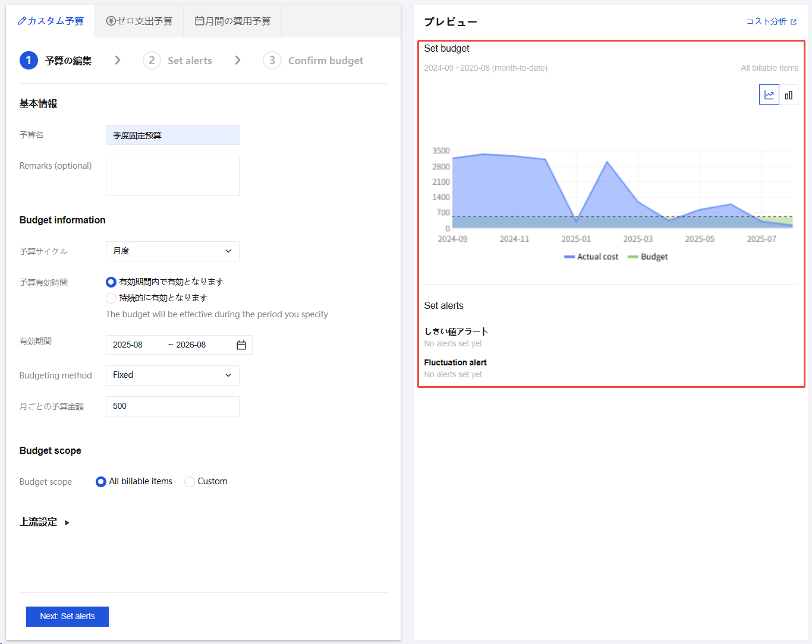Click Remarks optional text area
The image size is (812, 644).
click(x=172, y=176)
